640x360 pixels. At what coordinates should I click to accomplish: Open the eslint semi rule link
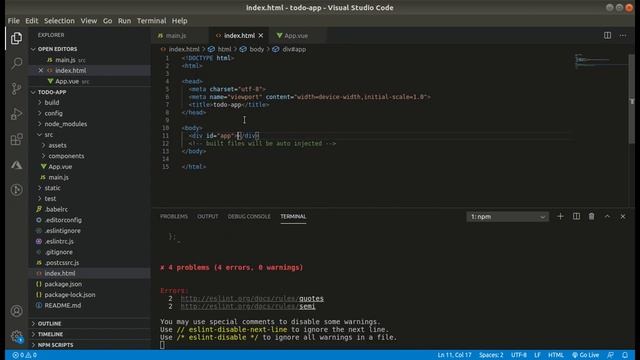[x=248, y=306]
